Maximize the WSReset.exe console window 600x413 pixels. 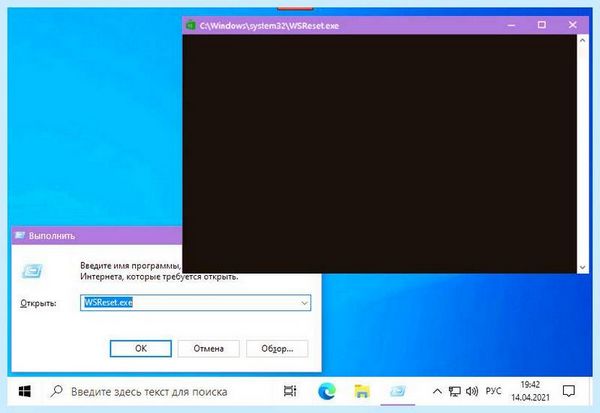[541, 25]
